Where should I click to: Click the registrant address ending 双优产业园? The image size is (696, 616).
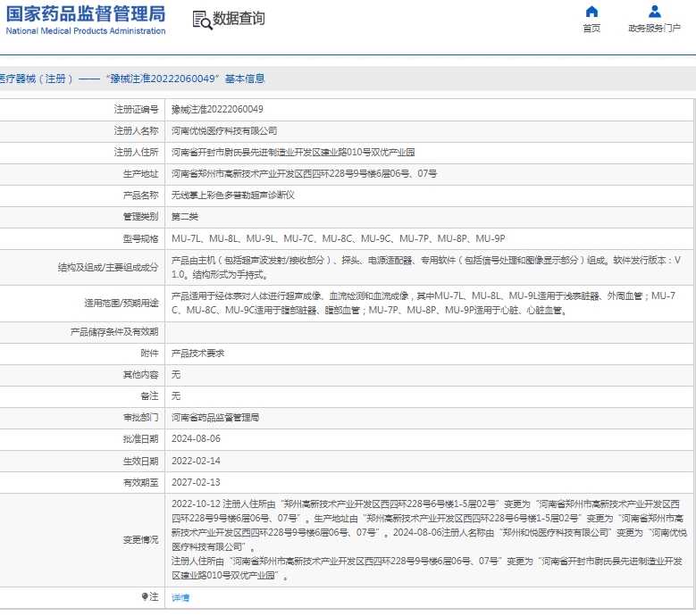coord(293,152)
